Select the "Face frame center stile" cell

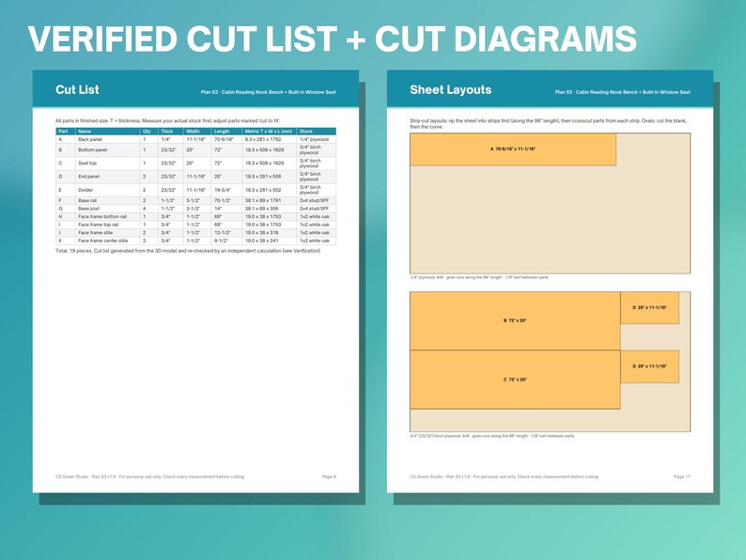pyautogui.click(x=103, y=241)
